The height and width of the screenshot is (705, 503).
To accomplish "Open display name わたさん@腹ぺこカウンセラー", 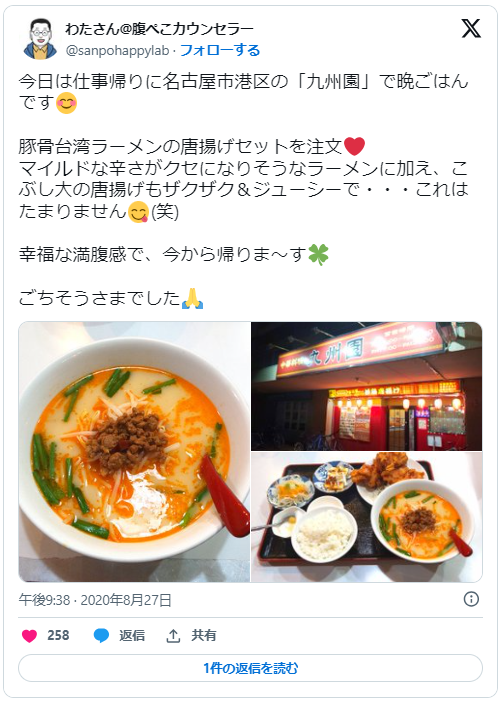I will [x=160, y=29].
